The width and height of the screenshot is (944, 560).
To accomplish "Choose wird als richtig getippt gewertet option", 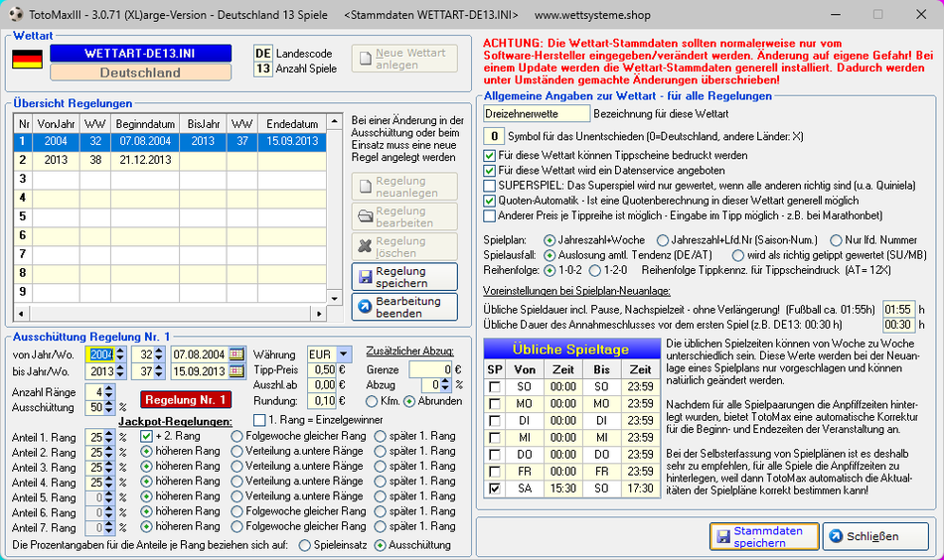I will tap(738, 255).
